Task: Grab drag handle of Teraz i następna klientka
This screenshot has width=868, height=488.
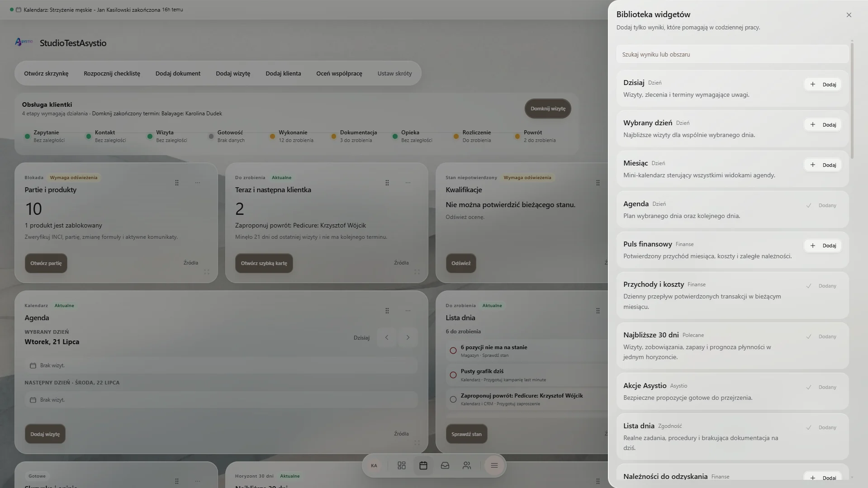Action: coord(387,183)
